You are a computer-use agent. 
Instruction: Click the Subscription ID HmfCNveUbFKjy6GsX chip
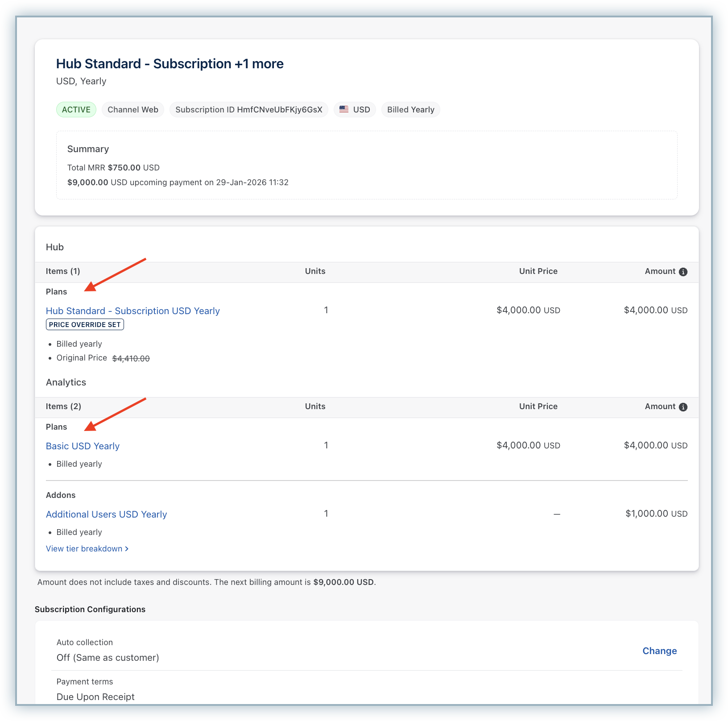pos(248,110)
